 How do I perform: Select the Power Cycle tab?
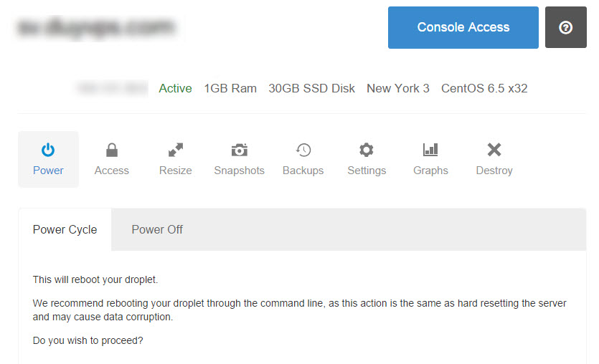(x=65, y=230)
